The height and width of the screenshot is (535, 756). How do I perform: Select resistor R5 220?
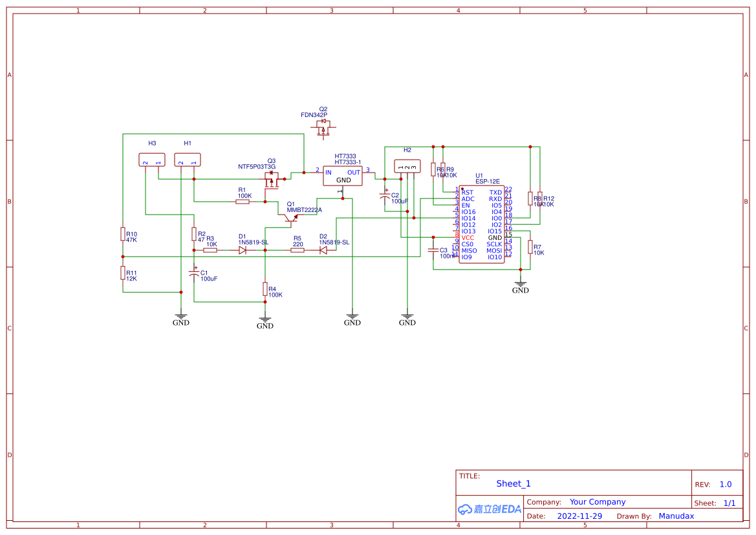tap(297, 249)
